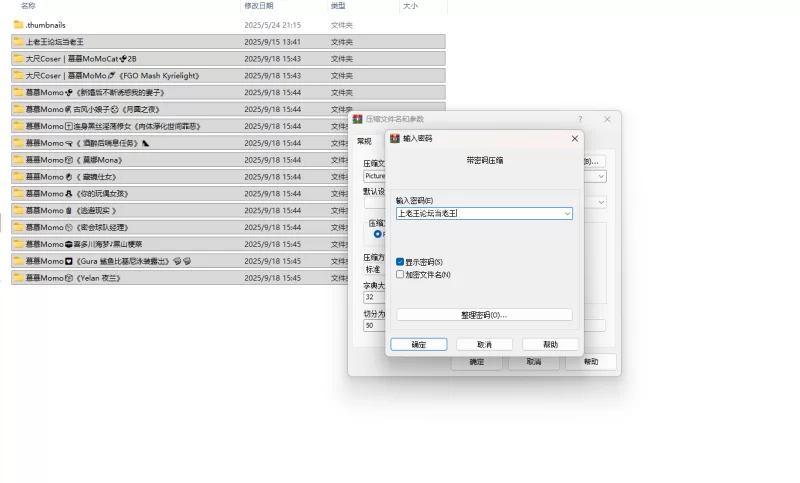Click folder icon of Gura row
Image resolution: width=800 pixels, height=483 pixels.
coord(18,260)
